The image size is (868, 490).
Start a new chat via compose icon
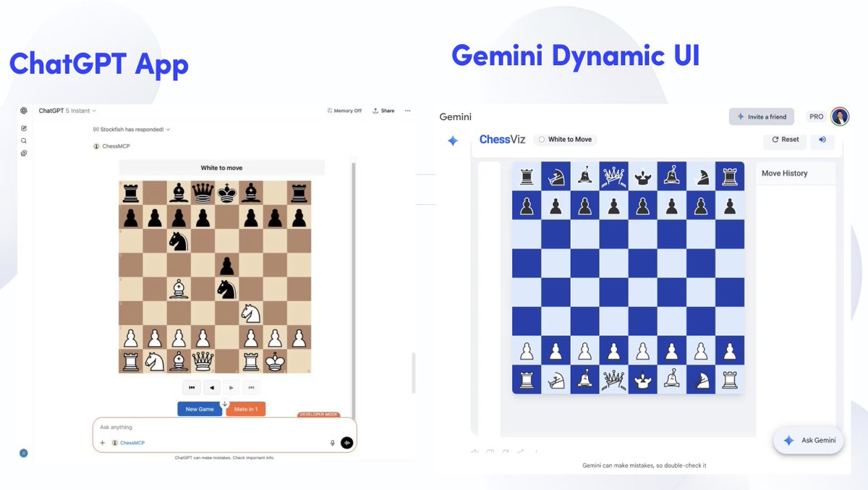[24, 128]
